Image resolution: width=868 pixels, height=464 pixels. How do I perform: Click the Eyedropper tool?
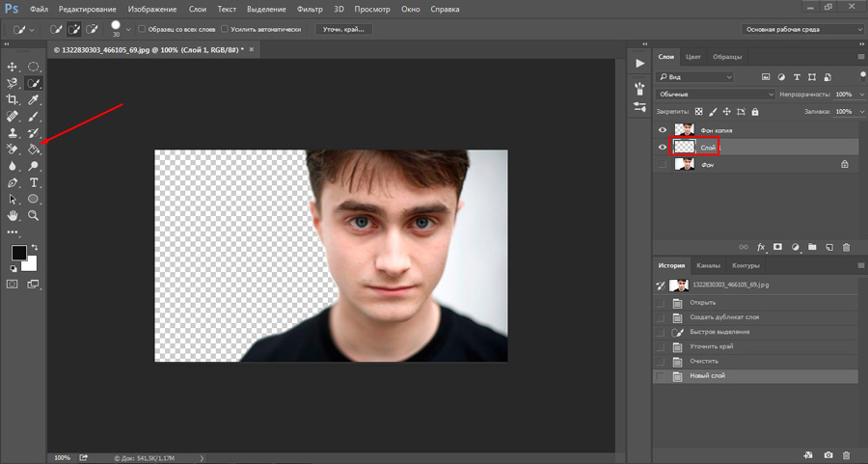pyautogui.click(x=34, y=100)
